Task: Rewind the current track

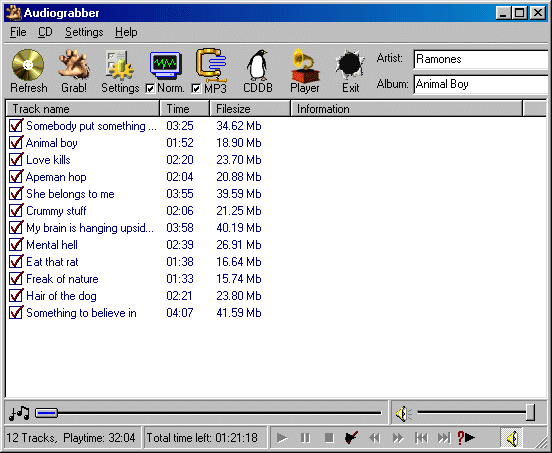Action: 374,438
